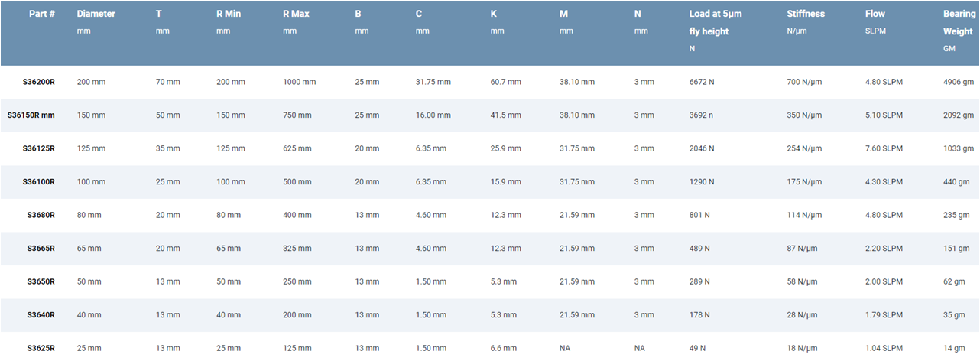Select the Load at 5µm fly height header

coord(716,23)
